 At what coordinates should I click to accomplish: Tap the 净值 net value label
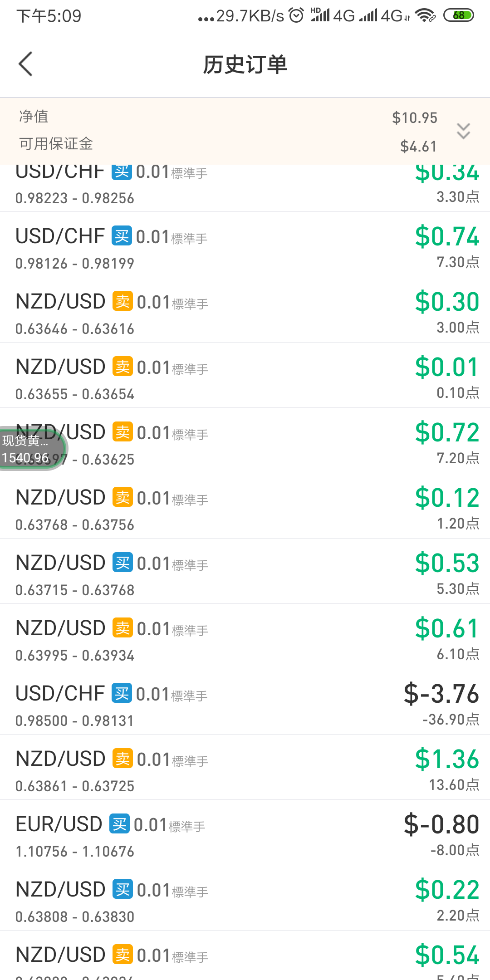point(34,117)
